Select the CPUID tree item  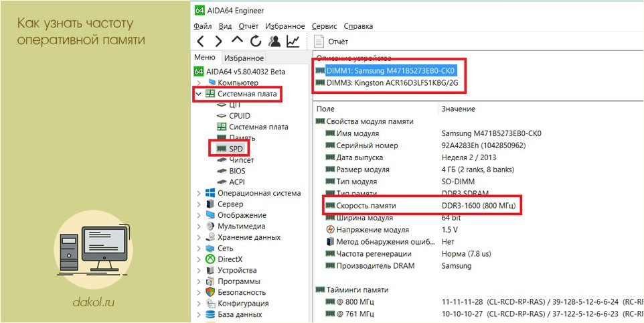(240, 117)
